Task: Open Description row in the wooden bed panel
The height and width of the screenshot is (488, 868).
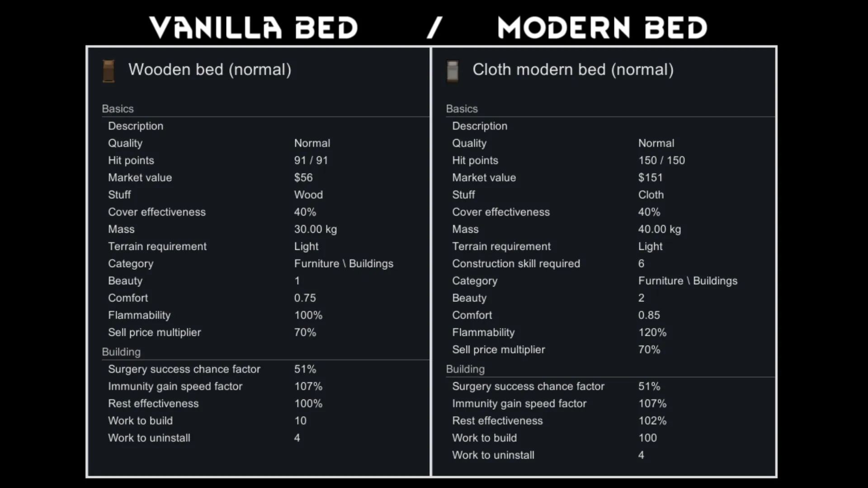Action: tap(136, 126)
